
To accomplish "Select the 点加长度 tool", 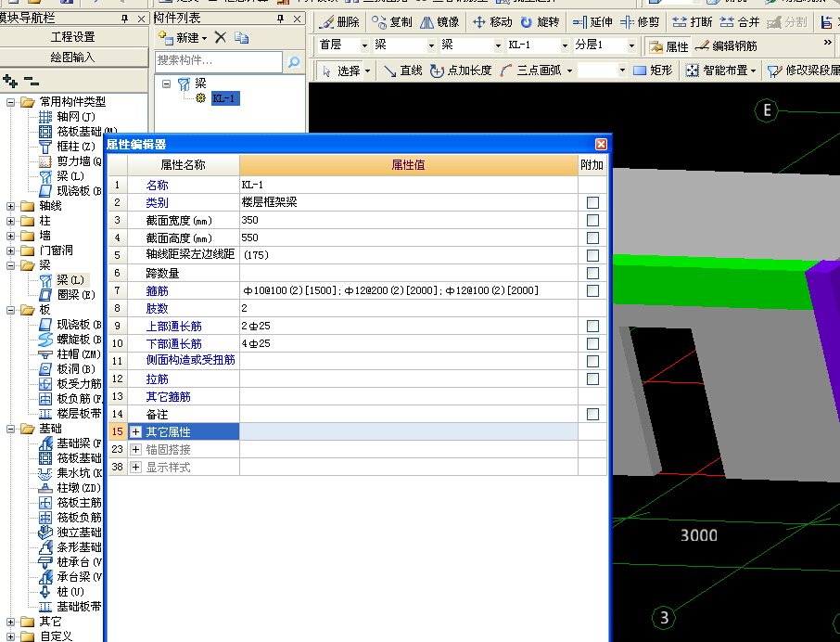I will coord(461,71).
